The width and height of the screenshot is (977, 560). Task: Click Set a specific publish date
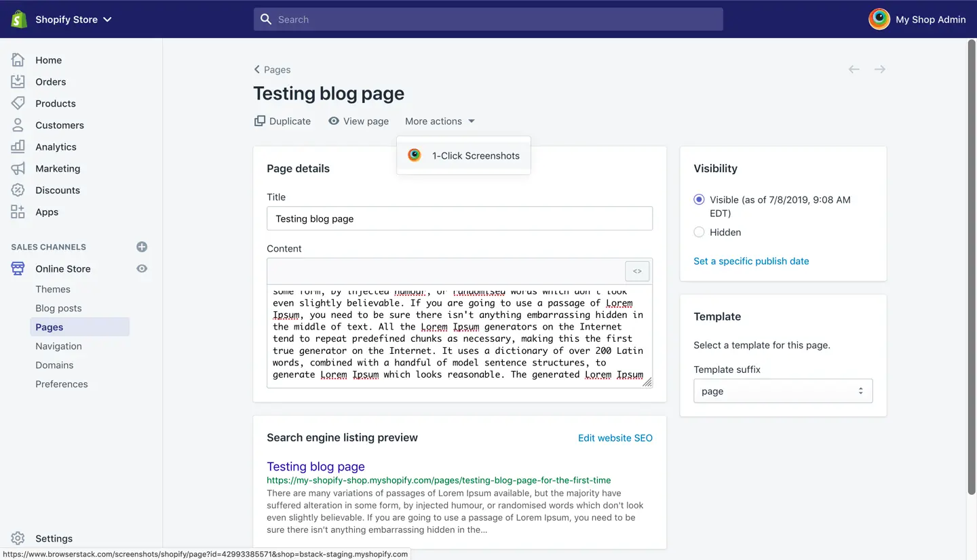751,261
